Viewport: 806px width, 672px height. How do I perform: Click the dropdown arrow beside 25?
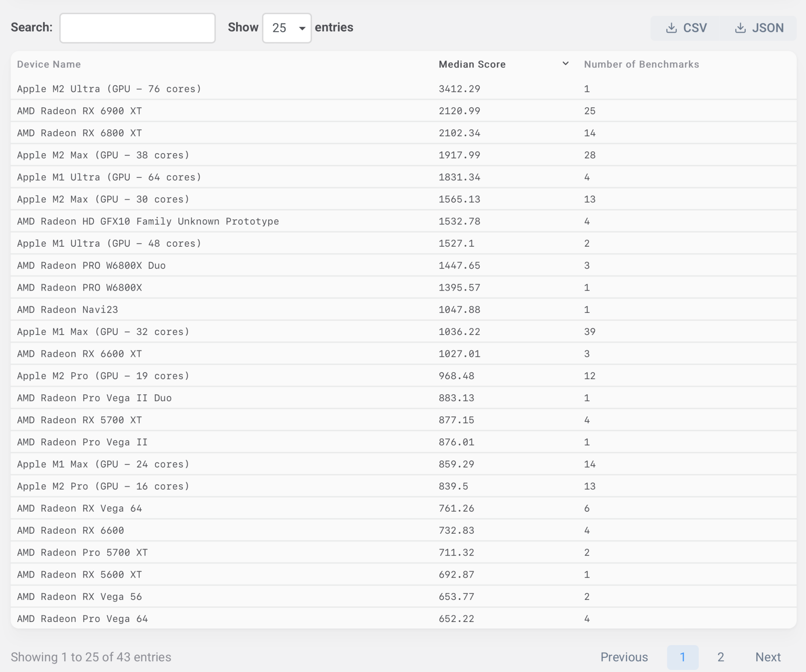click(302, 28)
